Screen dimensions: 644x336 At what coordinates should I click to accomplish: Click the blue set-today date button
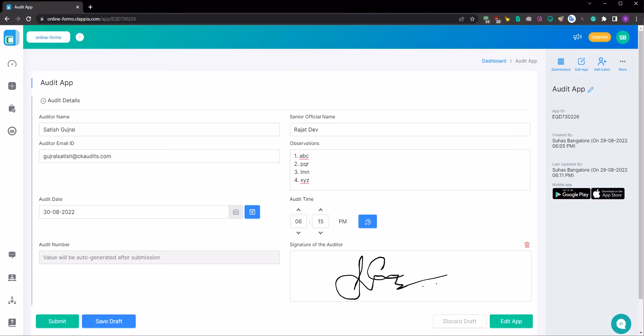click(252, 212)
